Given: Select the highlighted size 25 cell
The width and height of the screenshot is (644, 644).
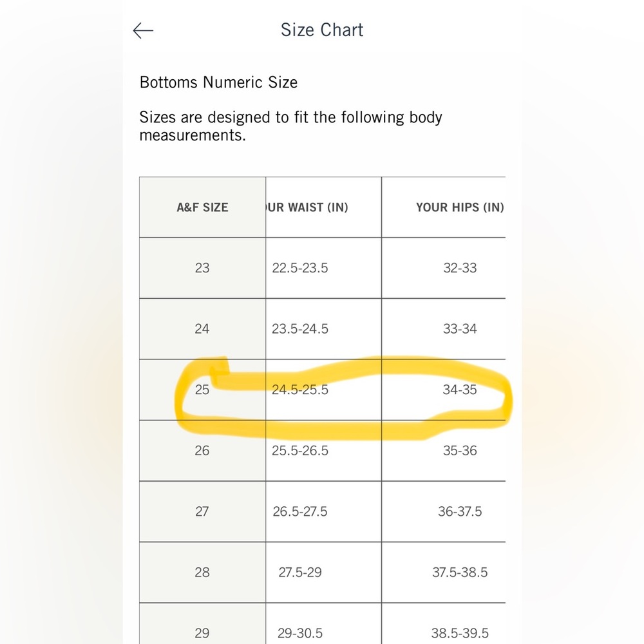Looking at the screenshot, I should coord(202,390).
